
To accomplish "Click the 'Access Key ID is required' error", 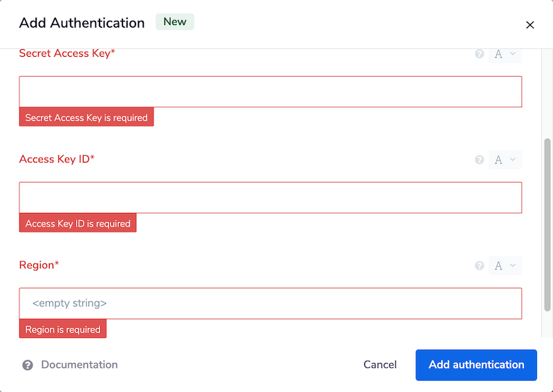I will pyautogui.click(x=78, y=223).
